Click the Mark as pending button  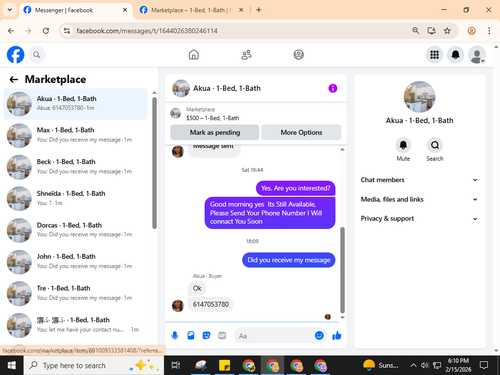[x=215, y=132]
